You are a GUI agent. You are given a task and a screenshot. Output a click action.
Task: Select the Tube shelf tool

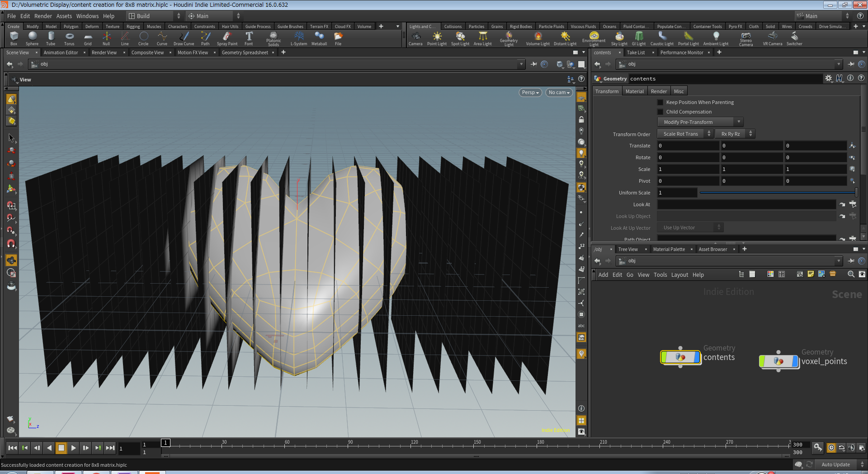51,38
